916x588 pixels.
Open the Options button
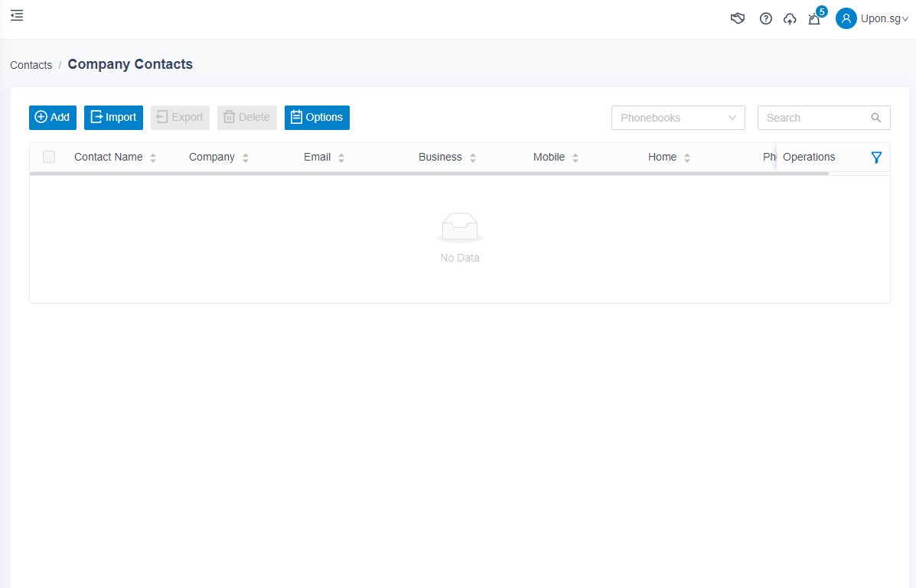pos(317,118)
